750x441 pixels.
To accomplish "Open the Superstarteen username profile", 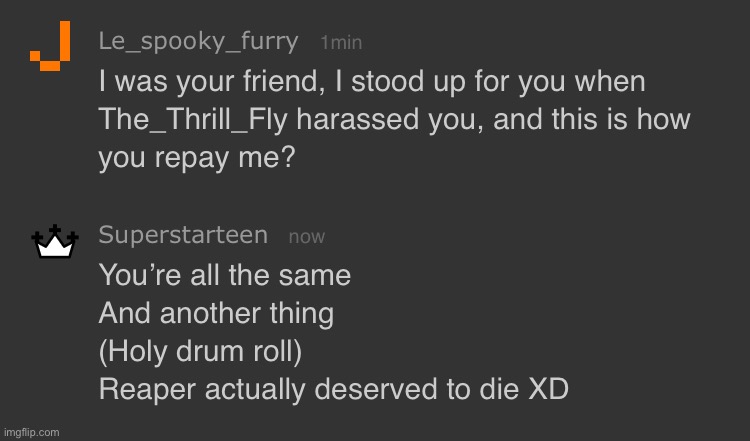I will point(183,235).
